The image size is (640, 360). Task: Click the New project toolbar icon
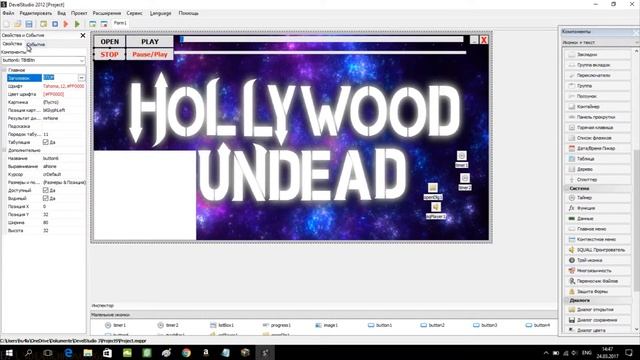(x=7, y=24)
